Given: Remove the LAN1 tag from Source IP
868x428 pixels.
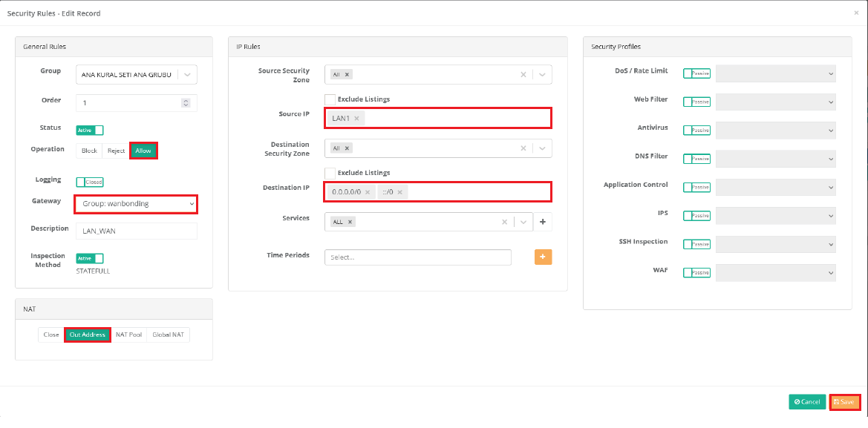Looking at the screenshot, I should 356,119.
